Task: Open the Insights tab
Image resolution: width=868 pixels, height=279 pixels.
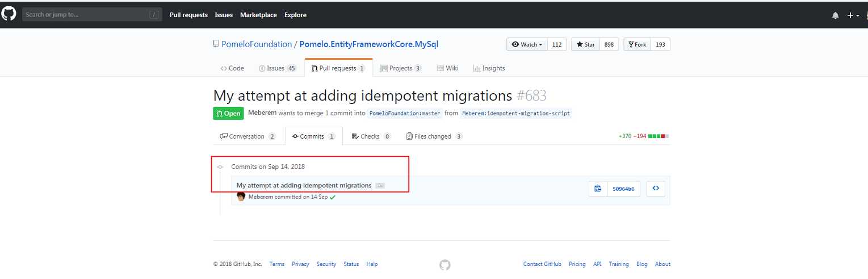Action: 489,68
